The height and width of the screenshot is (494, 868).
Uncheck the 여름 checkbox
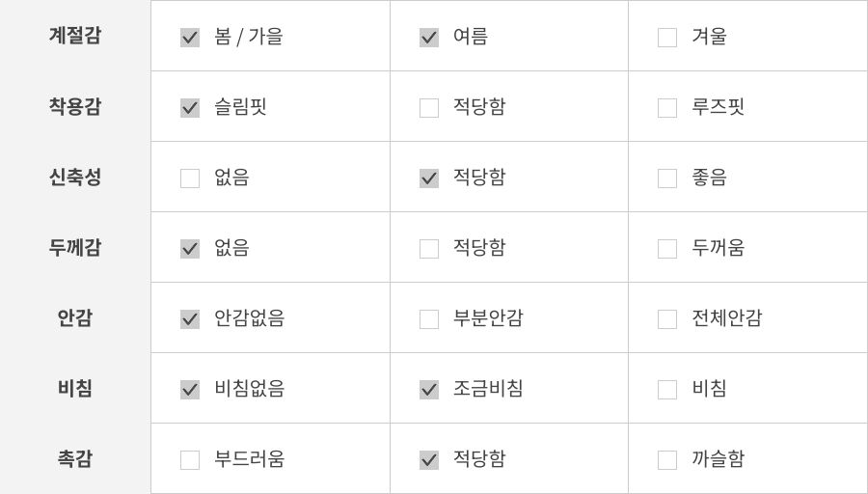pyautogui.click(x=429, y=38)
